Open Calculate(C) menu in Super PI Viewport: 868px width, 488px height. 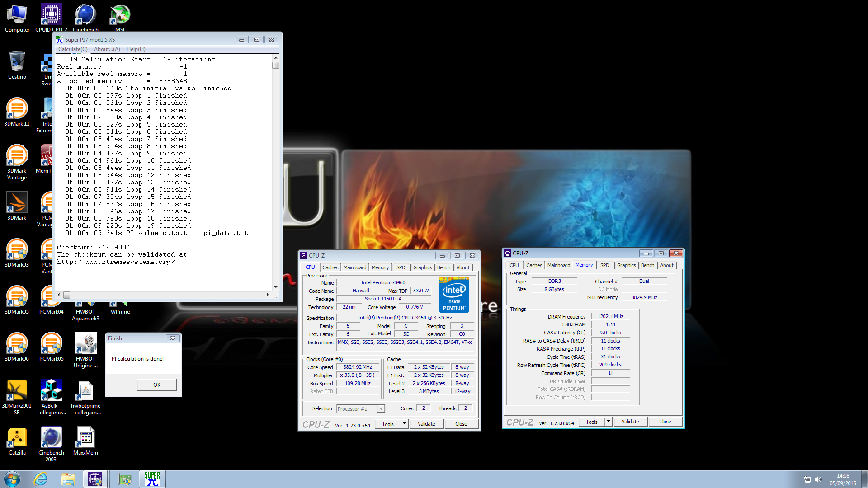click(x=73, y=49)
